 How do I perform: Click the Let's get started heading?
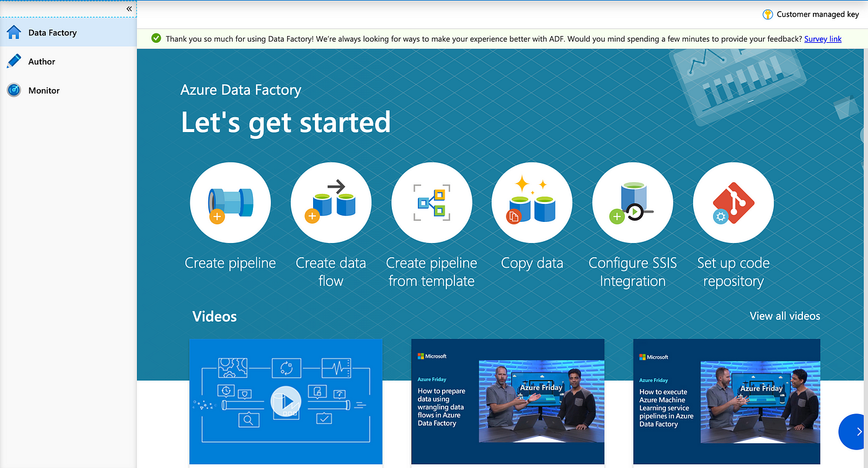286,122
